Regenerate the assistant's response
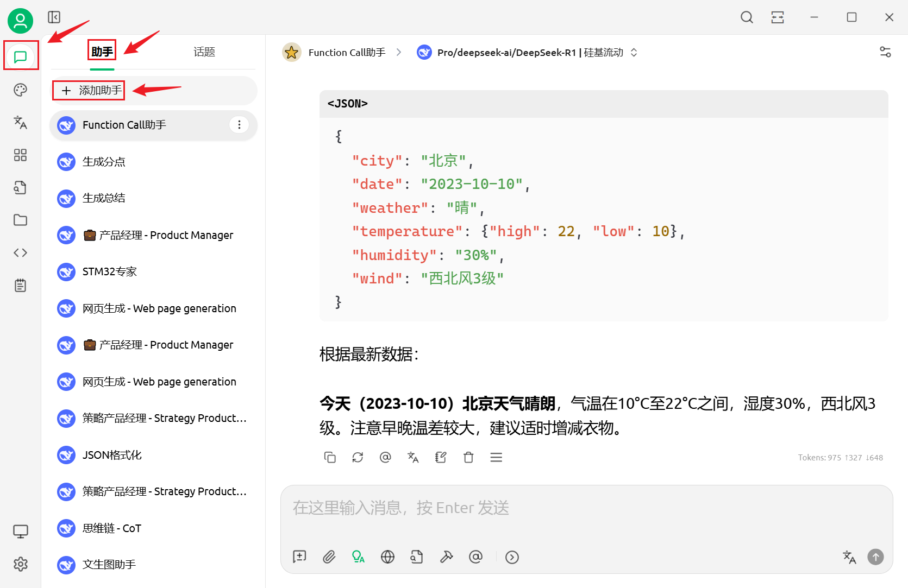This screenshot has width=908, height=588. [358, 457]
